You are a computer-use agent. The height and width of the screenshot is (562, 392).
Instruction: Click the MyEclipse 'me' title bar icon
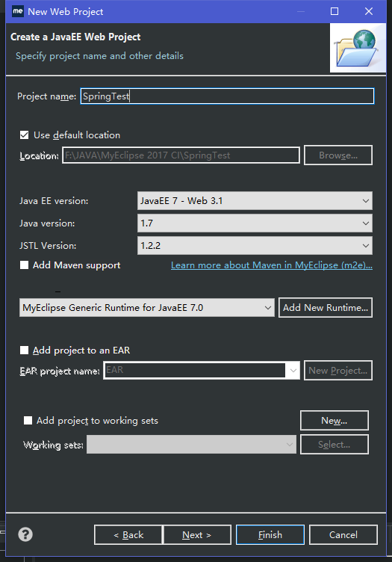[17, 11]
